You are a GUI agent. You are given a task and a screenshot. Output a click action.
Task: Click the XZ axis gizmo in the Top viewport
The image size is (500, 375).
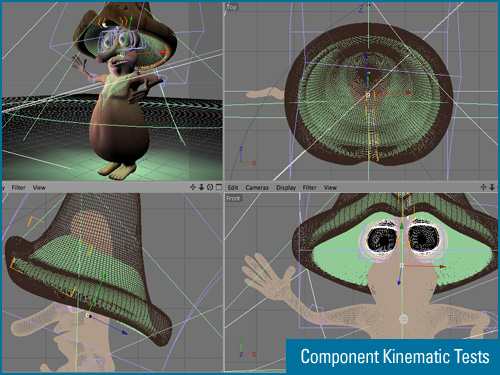point(247,156)
